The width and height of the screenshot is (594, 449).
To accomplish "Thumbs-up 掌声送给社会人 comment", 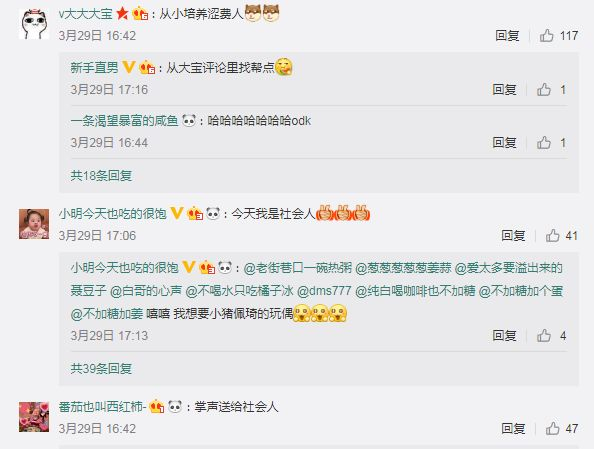I will [553, 429].
